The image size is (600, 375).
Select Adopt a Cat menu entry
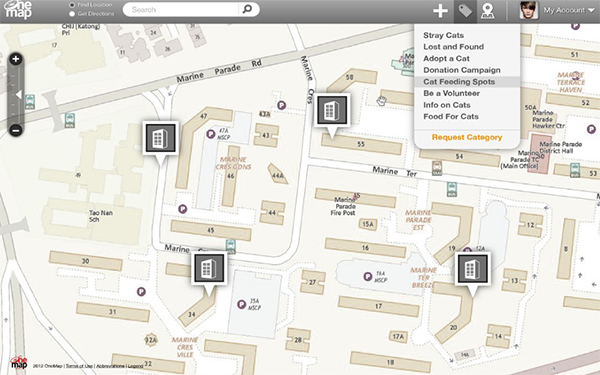(446, 59)
